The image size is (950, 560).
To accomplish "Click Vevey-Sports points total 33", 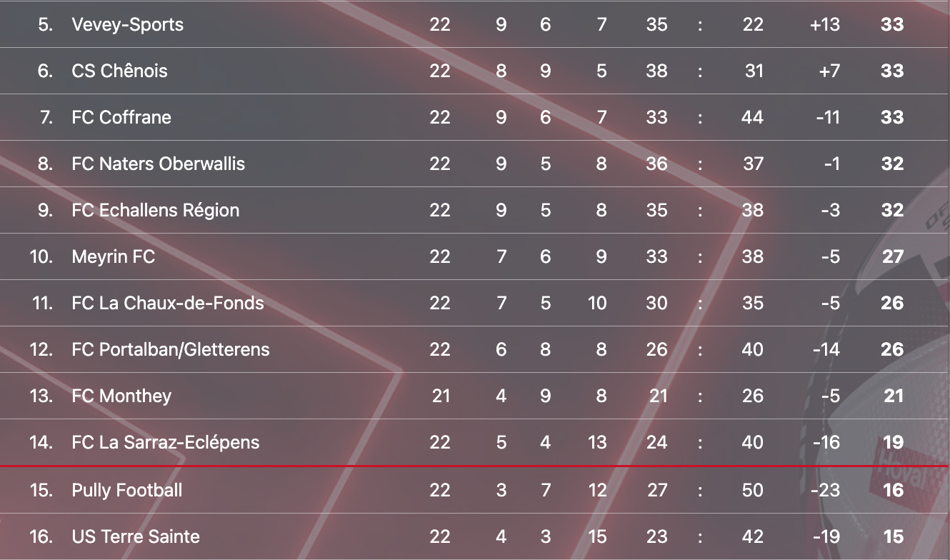I will [x=892, y=24].
